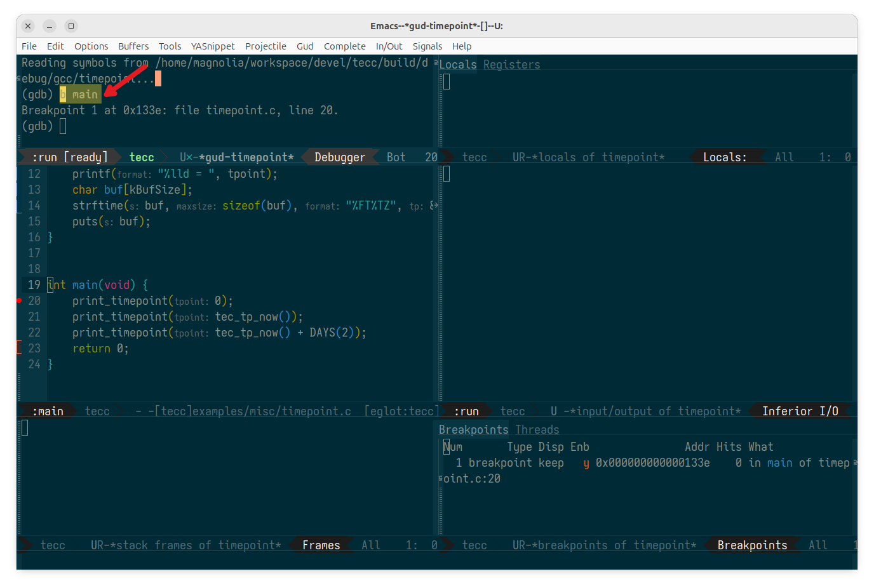This screenshot has width=874, height=588.
Task: Click the 'Hits' column header in breakpoints
Action: click(729, 447)
